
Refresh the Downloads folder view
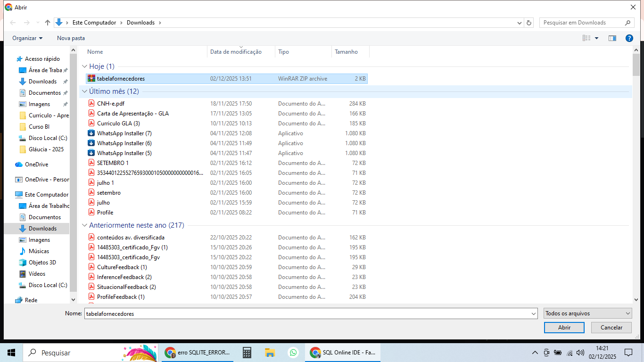[529, 23]
